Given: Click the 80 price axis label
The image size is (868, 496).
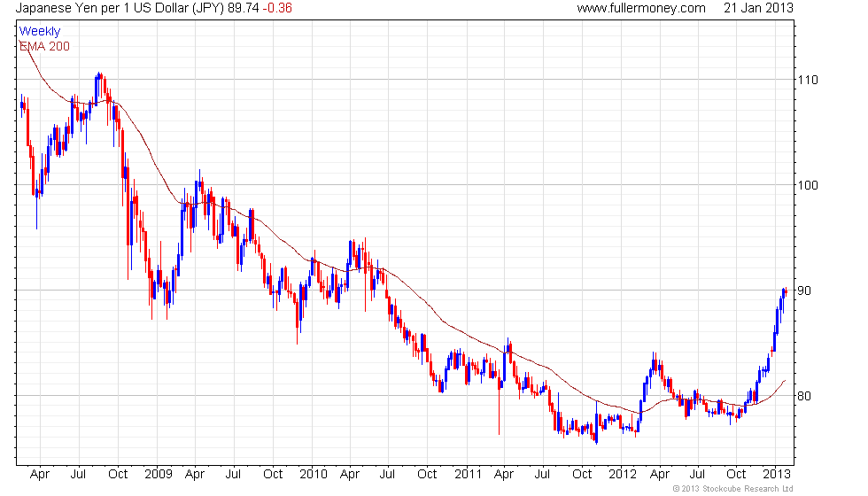Looking at the screenshot, I should click(x=804, y=396).
